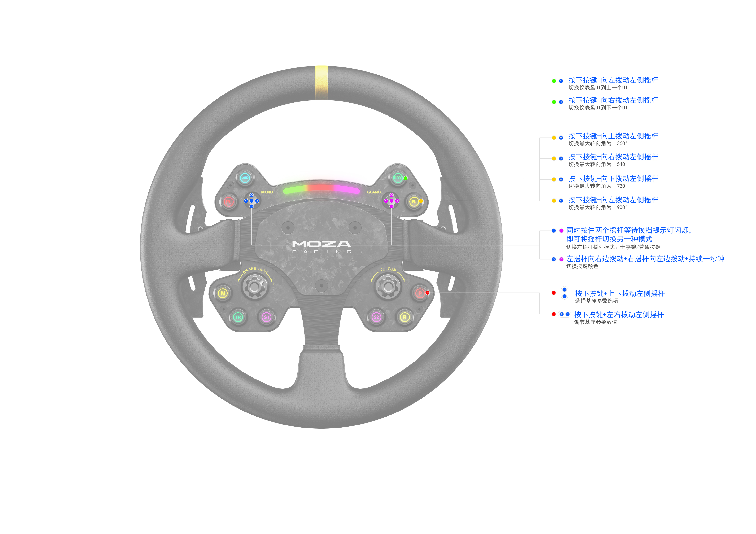Screen dimensions: 756x534
Task: Click the magenta center dot of the GLANCE joystick
Action: pyautogui.click(x=392, y=201)
